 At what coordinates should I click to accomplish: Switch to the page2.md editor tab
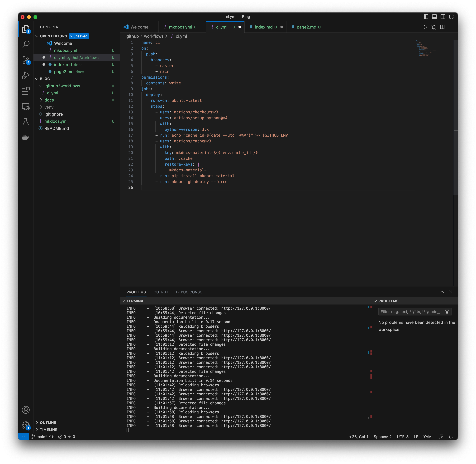[x=308, y=27]
